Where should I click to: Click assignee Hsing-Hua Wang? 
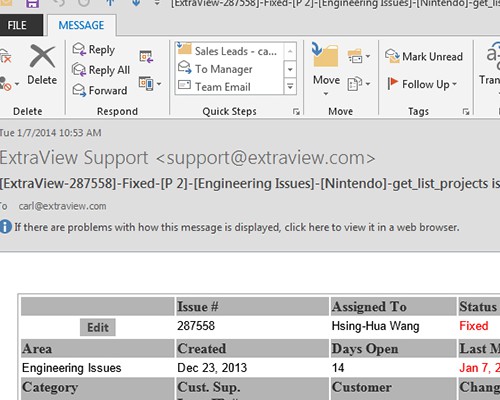tap(375, 326)
